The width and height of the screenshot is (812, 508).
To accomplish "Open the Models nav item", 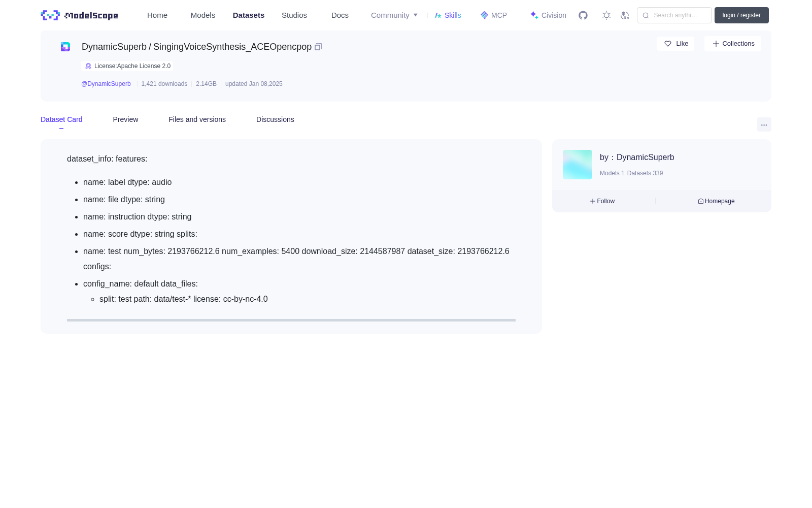I will 203,15.
